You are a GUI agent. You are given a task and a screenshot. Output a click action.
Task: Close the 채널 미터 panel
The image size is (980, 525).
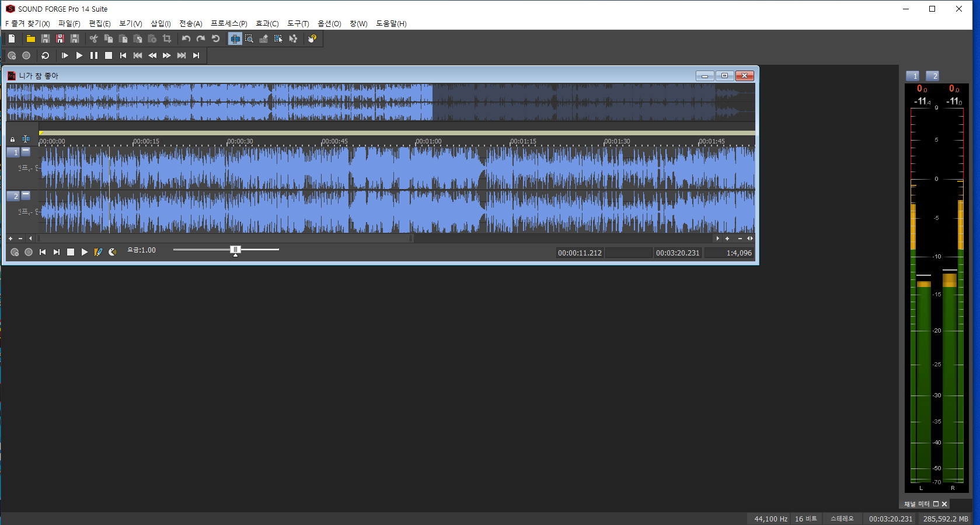(x=944, y=504)
